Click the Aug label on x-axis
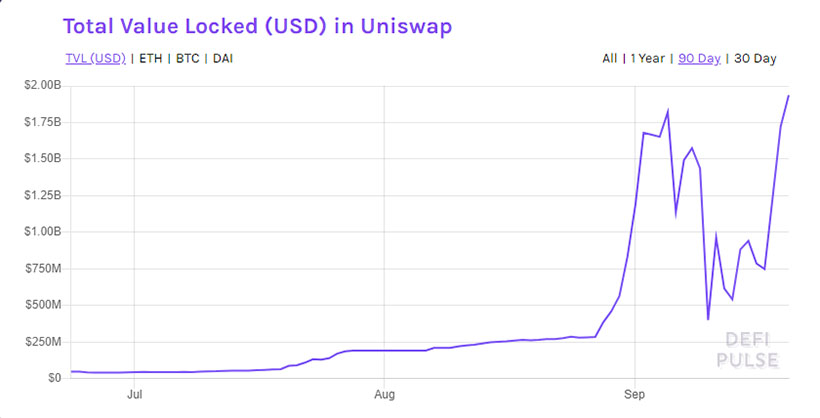The image size is (820, 418). pyautogui.click(x=384, y=395)
